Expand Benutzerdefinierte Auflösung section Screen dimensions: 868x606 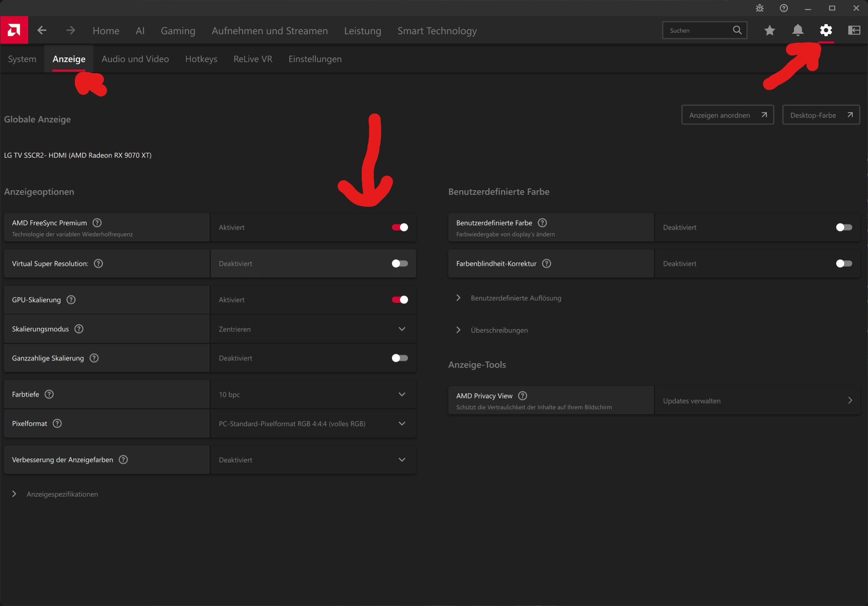point(515,298)
